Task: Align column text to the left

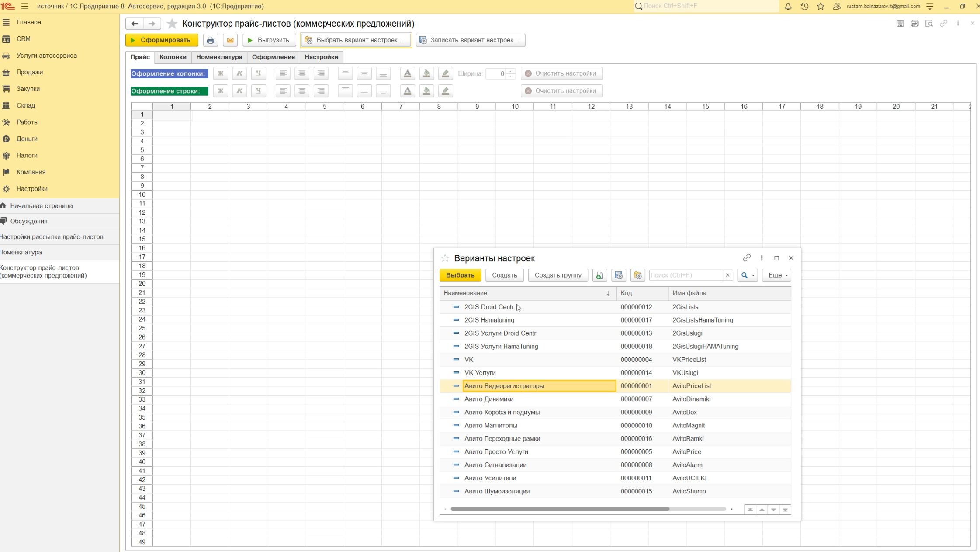Action: pos(283,73)
